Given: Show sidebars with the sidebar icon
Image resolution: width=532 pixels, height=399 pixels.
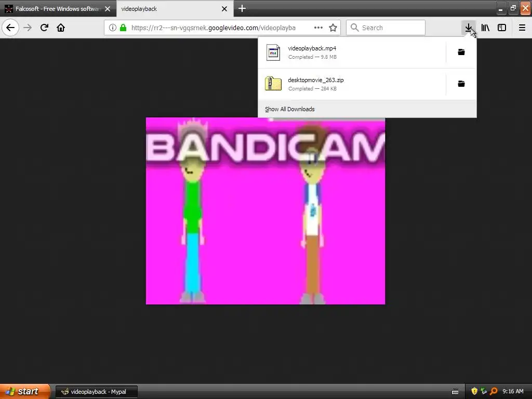Looking at the screenshot, I should (x=502, y=28).
